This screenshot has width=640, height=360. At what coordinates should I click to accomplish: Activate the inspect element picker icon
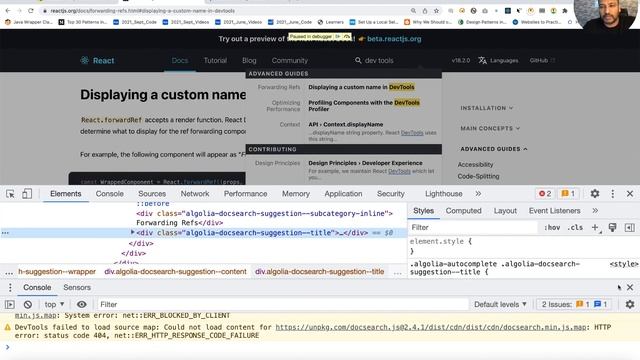[10, 194]
